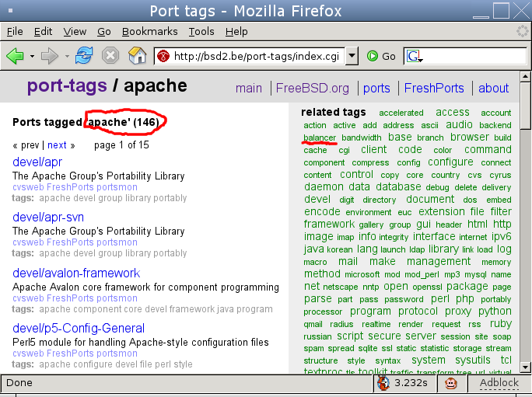Screen dimensions: 532x397
Task: Click the Stop loading icon
Action: click(110, 56)
